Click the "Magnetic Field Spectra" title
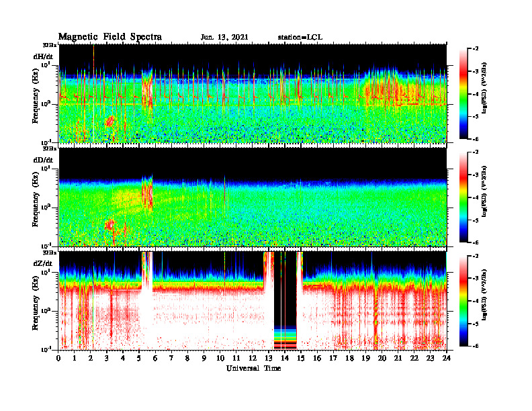 click(110, 37)
